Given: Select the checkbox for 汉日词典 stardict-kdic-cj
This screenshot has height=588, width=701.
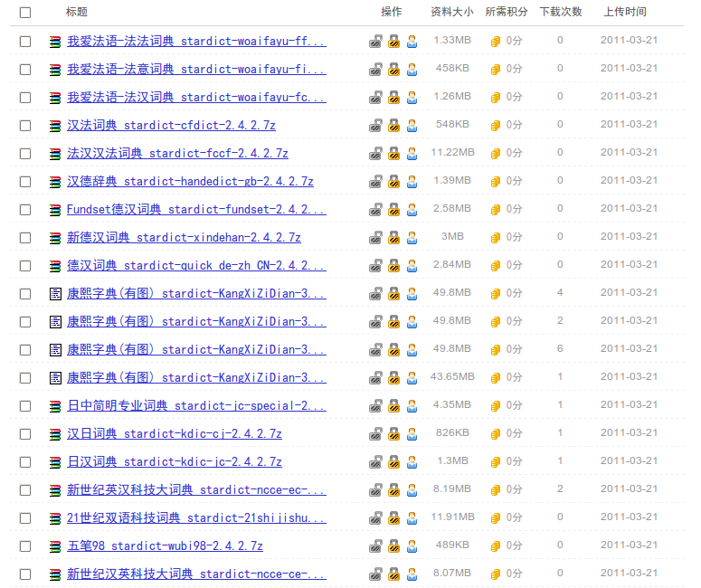Looking at the screenshot, I should 25,434.
